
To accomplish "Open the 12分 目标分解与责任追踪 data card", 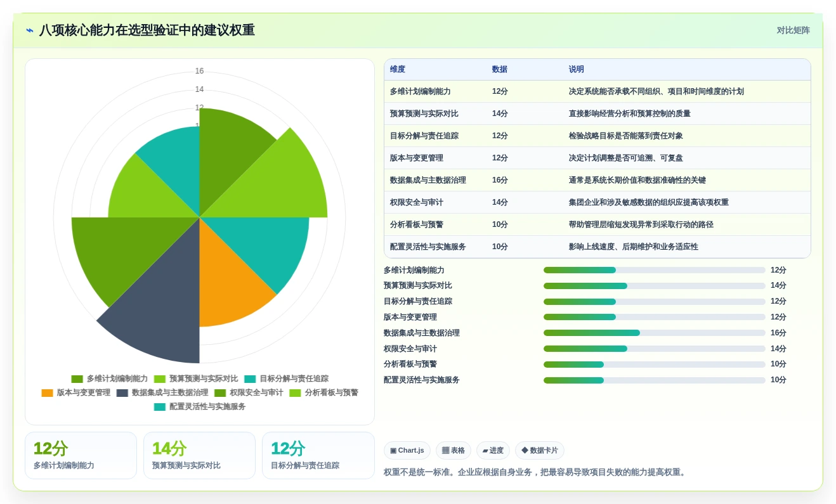I will tap(318, 455).
